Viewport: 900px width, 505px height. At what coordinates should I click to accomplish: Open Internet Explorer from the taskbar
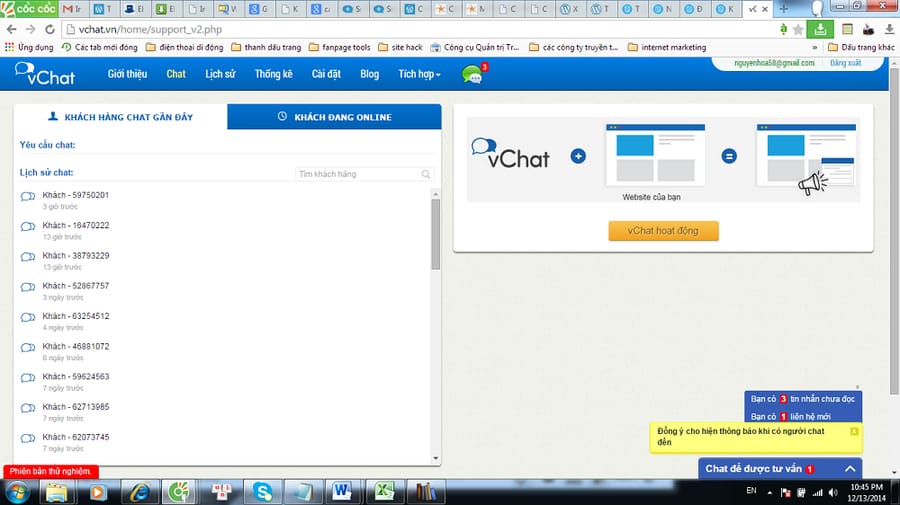[x=139, y=492]
